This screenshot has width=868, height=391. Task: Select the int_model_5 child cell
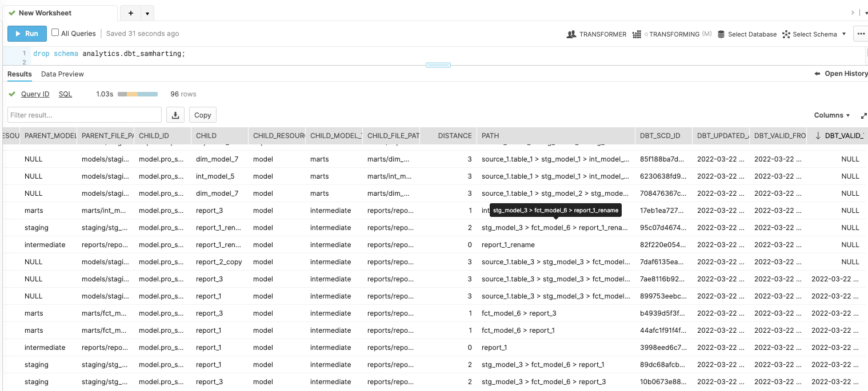tap(219, 176)
